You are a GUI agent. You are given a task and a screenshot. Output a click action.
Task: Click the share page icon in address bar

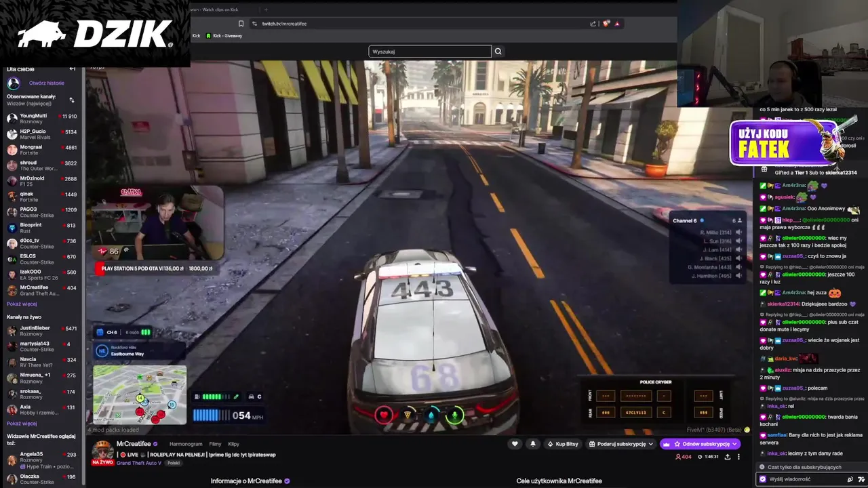[x=593, y=24]
